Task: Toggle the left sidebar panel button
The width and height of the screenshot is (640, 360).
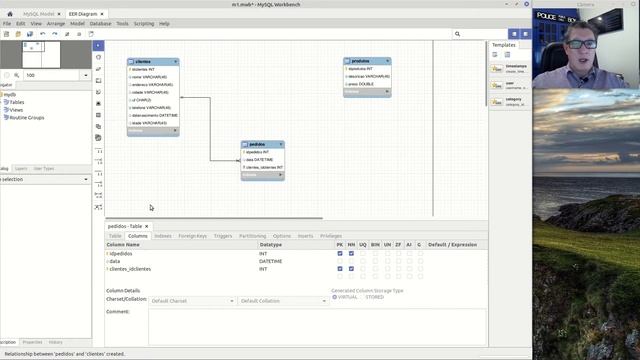Action: point(514,34)
